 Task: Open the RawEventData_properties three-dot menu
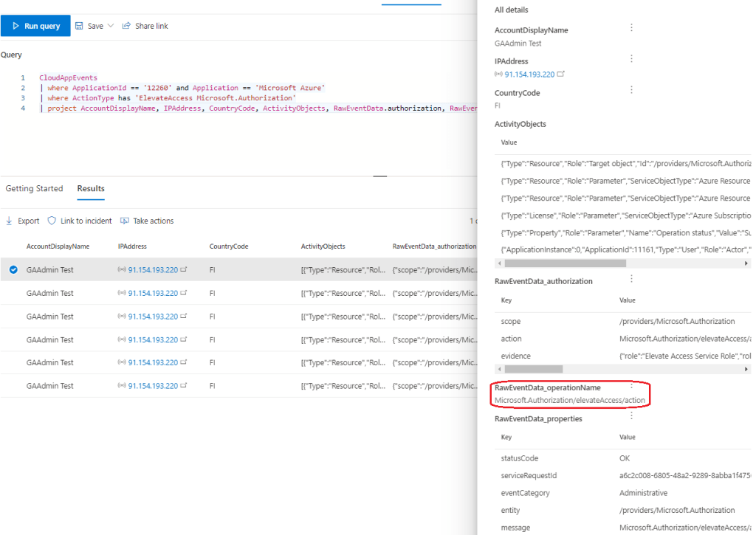pos(631,416)
